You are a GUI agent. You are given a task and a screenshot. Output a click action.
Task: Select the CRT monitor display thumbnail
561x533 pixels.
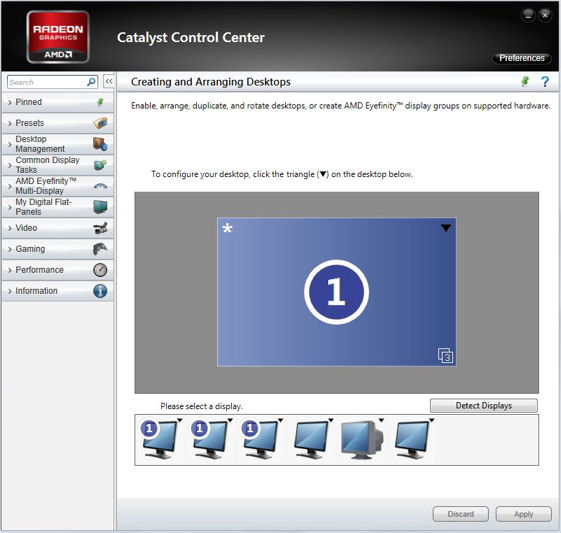(362, 440)
